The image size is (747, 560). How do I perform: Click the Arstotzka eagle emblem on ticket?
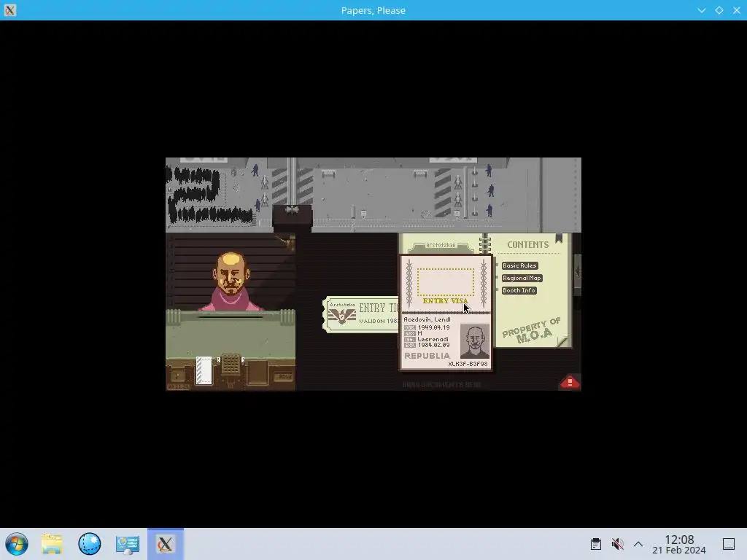click(341, 316)
